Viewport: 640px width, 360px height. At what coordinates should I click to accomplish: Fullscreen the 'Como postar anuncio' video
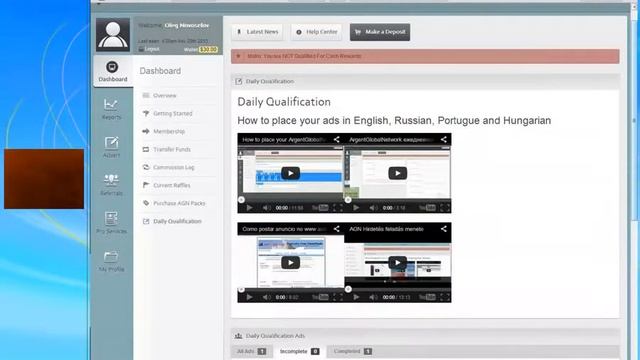338,297
